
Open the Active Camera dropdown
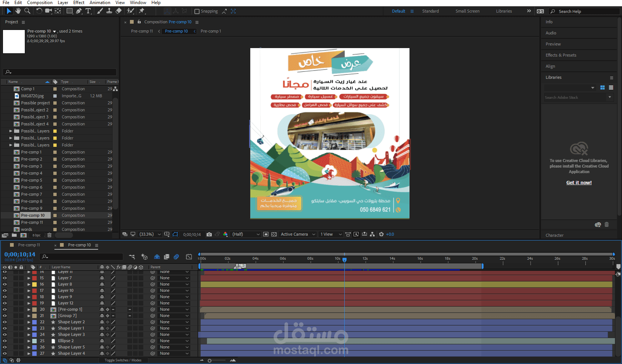(x=298, y=234)
